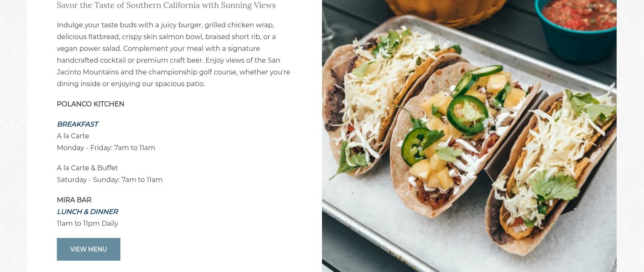Click the Polanco Kitchen heading

click(90, 104)
